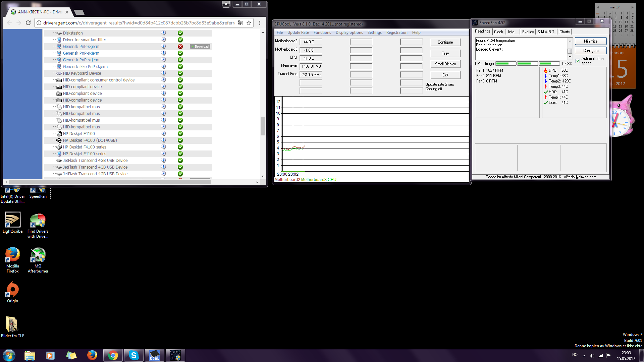Open Mozilla Firefox desktop shortcut
The width and height of the screenshot is (644, 362).
point(12,260)
